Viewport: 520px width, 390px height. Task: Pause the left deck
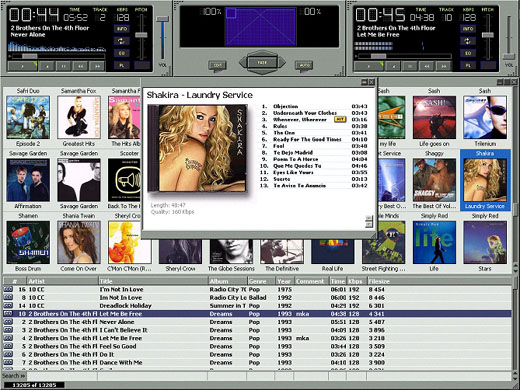(64, 66)
